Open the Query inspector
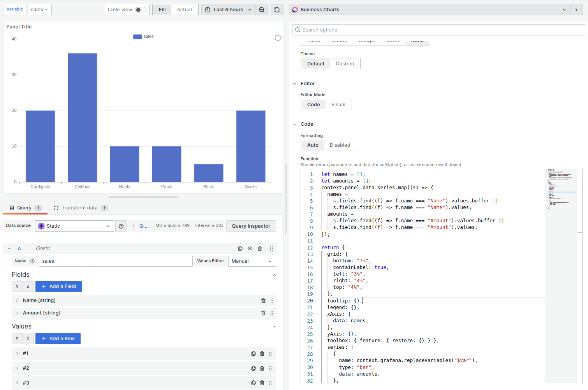 point(251,226)
